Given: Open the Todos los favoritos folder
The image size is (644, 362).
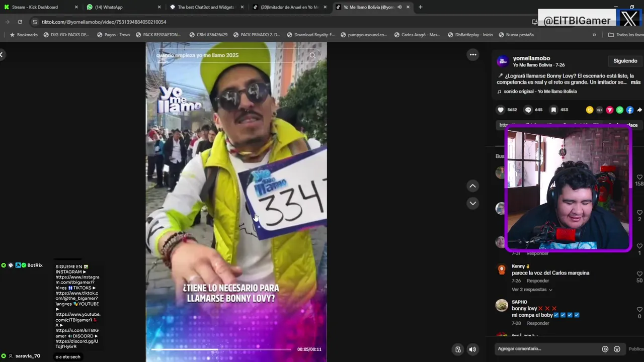Looking at the screenshot, I should click(x=626, y=35).
